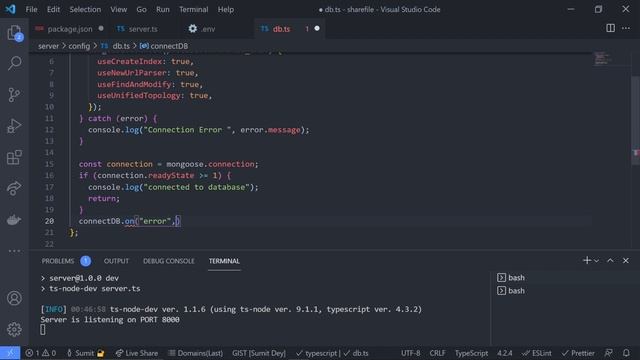Start Live Share from status bar
This screenshot has height=360, width=640.
(x=137, y=353)
